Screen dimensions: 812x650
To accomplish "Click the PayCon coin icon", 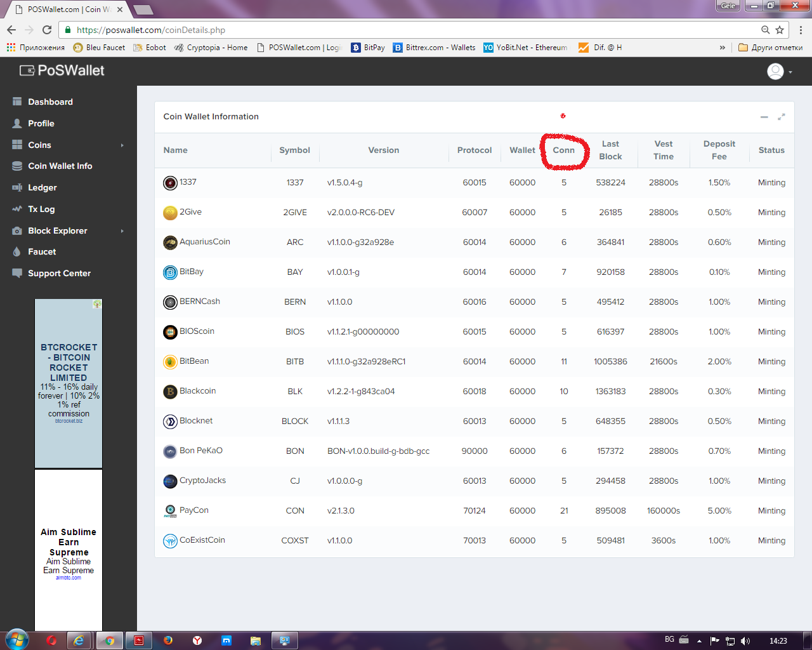I will (x=170, y=511).
